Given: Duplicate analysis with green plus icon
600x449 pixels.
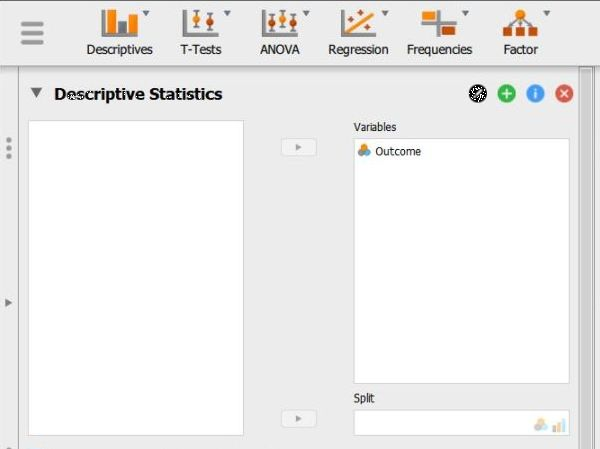Looking at the screenshot, I should click(x=506, y=93).
